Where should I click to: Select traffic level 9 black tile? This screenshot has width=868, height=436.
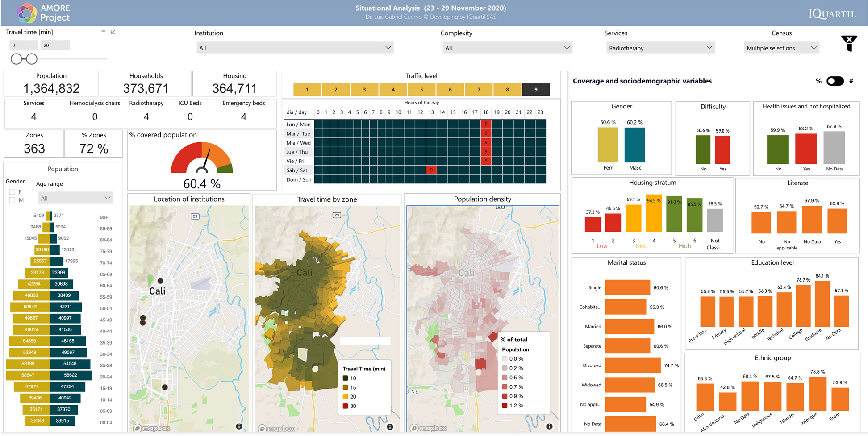click(536, 90)
